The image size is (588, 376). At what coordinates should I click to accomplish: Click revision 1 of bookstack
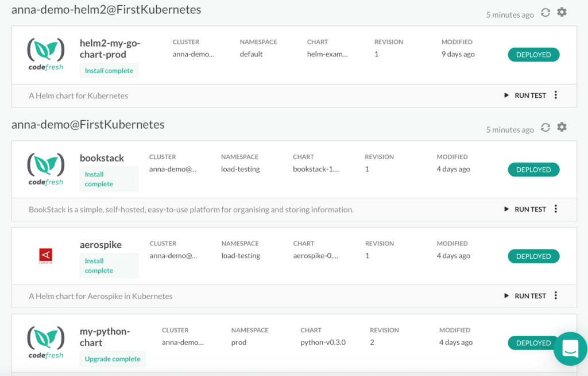367,169
